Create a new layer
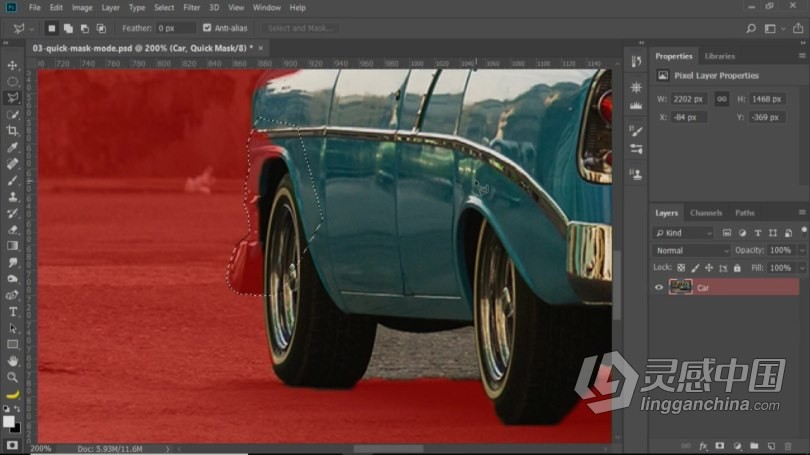Image resolution: width=810 pixels, height=455 pixels. (x=771, y=446)
